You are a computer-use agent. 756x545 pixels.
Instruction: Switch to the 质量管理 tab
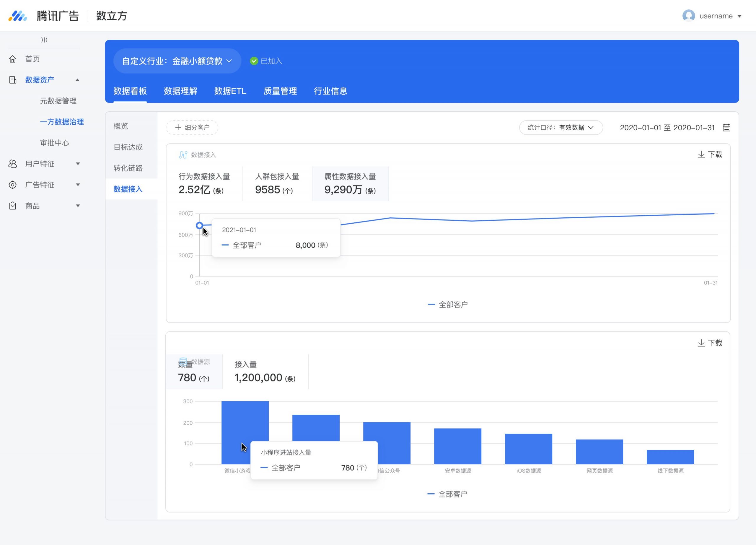(x=280, y=91)
